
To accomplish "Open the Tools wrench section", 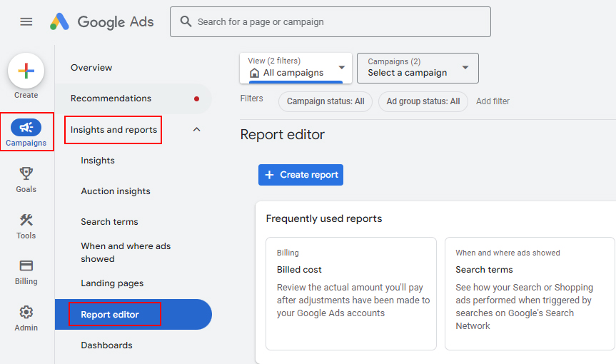I will tap(26, 226).
